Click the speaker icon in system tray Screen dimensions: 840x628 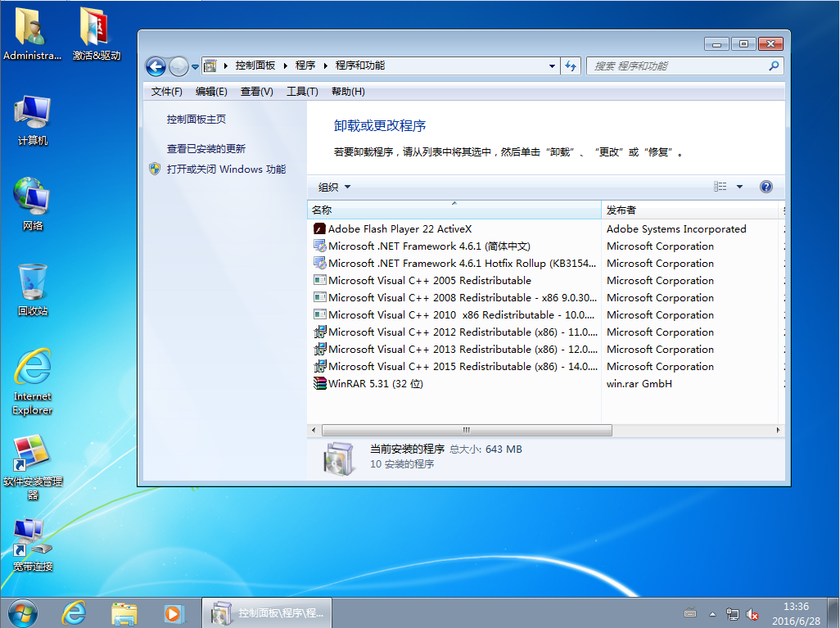(x=752, y=612)
